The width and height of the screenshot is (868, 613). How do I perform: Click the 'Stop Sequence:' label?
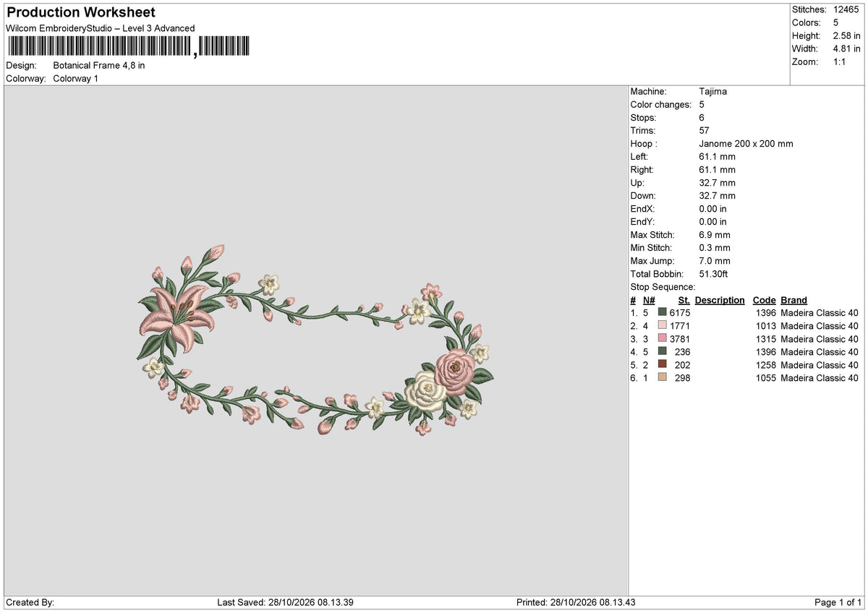pos(663,287)
